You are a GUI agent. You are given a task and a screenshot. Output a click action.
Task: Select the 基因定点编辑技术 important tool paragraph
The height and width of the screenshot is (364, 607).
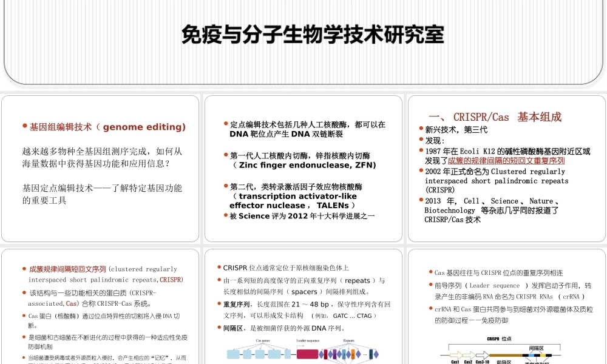tap(102, 194)
